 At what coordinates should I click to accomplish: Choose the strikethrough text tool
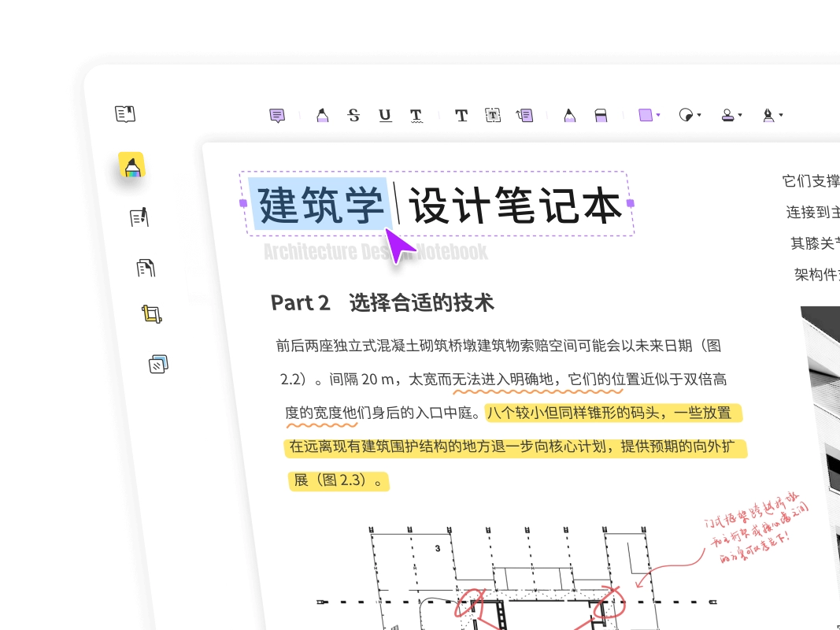pyautogui.click(x=353, y=115)
